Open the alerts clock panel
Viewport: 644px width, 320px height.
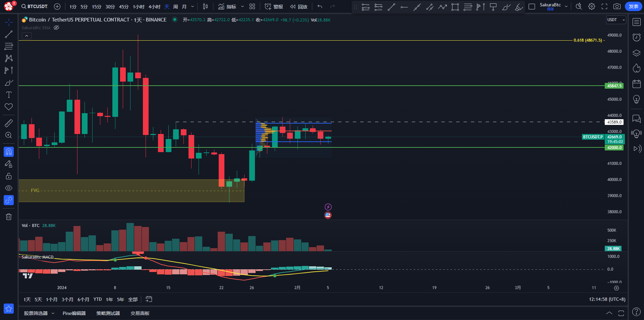click(x=636, y=37)
